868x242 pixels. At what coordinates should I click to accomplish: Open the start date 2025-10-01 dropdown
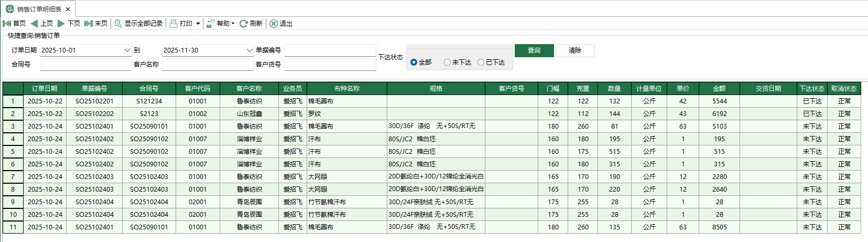[127, 50]
